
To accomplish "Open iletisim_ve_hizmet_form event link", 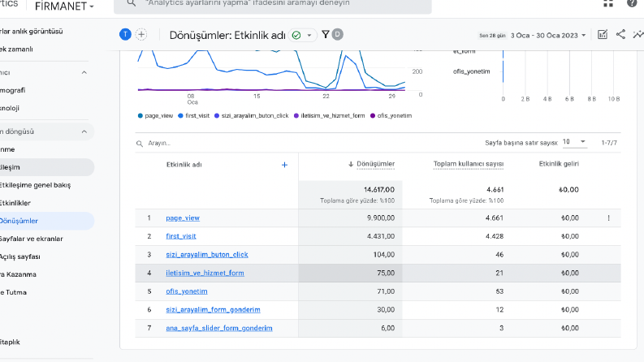I will click(205, 273).
